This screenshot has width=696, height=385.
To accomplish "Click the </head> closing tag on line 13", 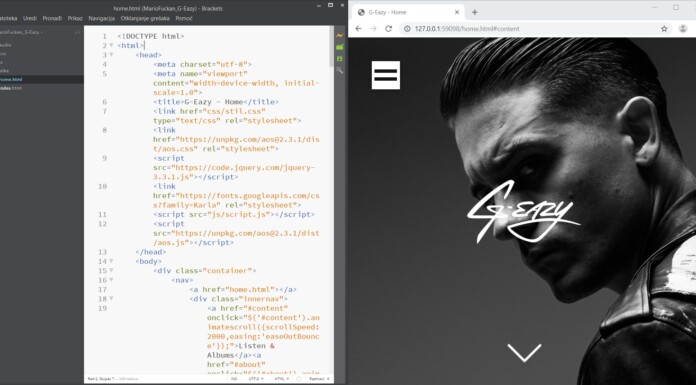I will click(x=151, y=252).
